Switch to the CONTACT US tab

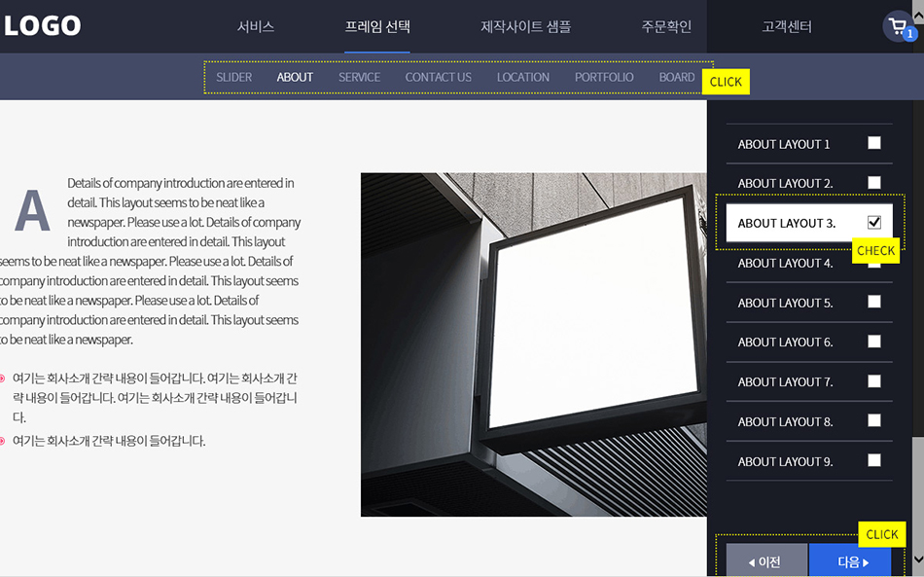pyautogui.click(x=439, y=77)
